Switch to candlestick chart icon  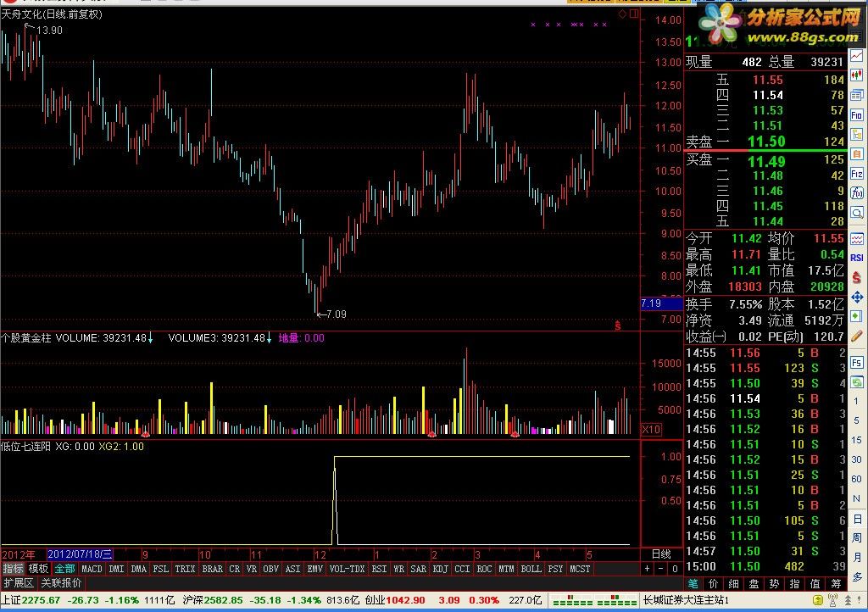click(x=856, y=75)
